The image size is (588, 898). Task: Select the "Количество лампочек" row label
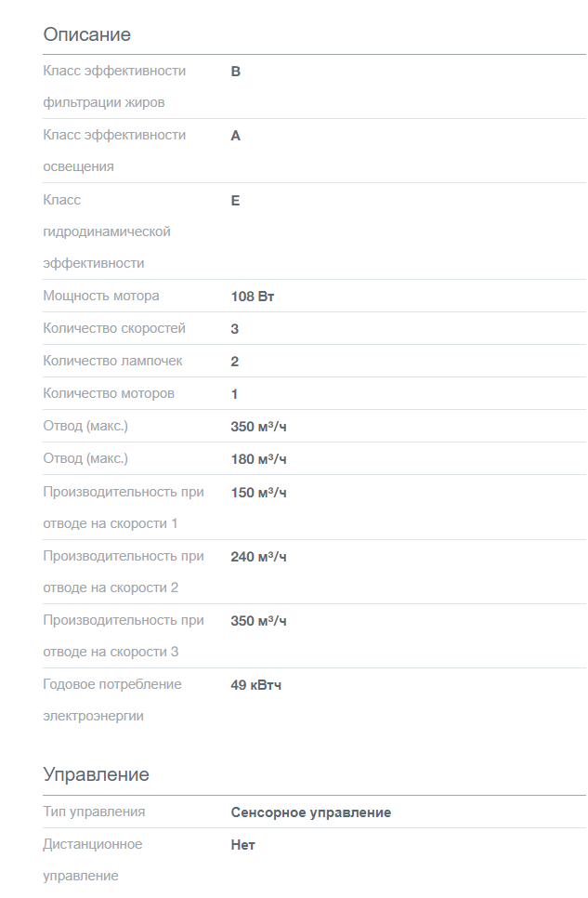point(112,362)
